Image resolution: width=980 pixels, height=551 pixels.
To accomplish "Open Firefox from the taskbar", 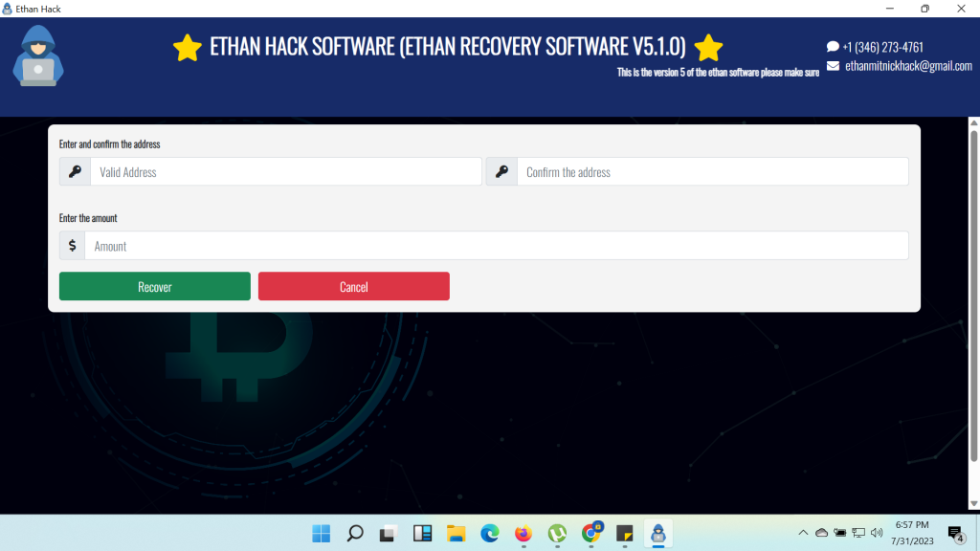I will click(x=523, y=533).
